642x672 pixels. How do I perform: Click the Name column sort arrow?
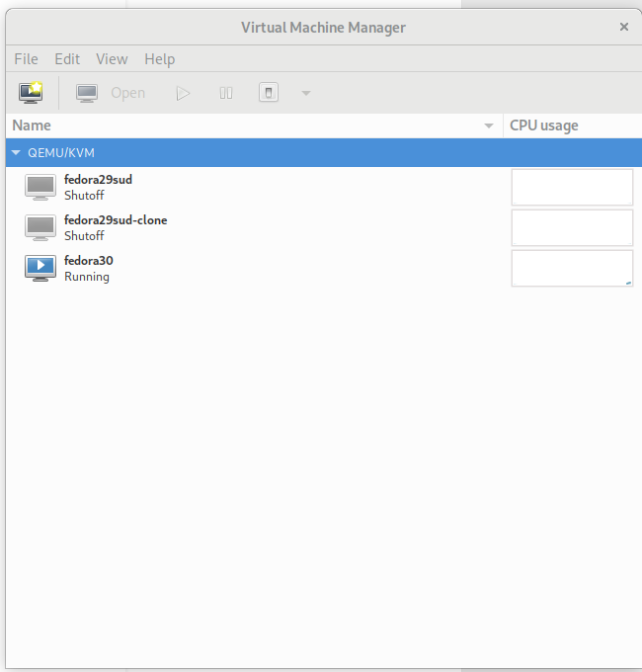coord(489,126)
